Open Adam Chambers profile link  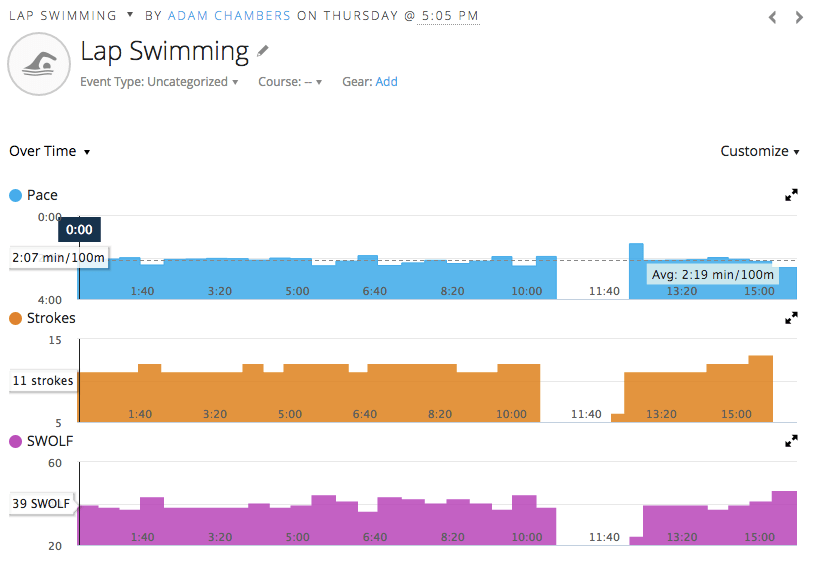pyautogui.click(x=229, y=16)
